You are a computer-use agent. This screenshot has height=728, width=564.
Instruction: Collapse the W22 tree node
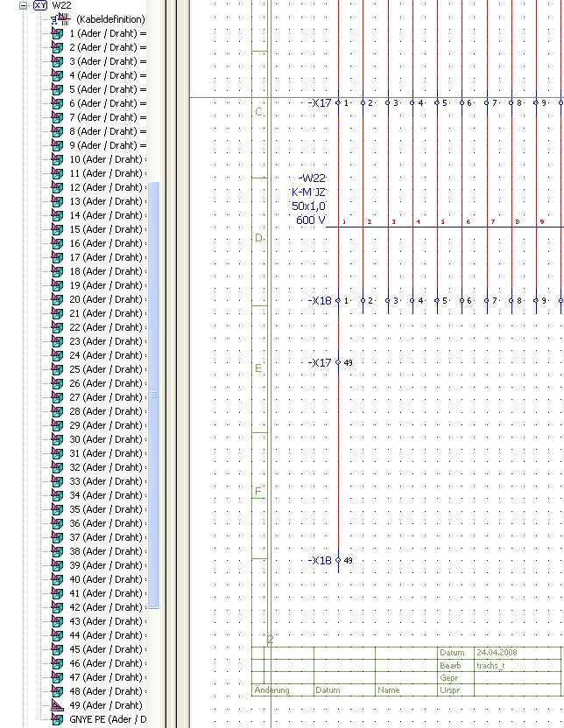[x=23, y=5]
